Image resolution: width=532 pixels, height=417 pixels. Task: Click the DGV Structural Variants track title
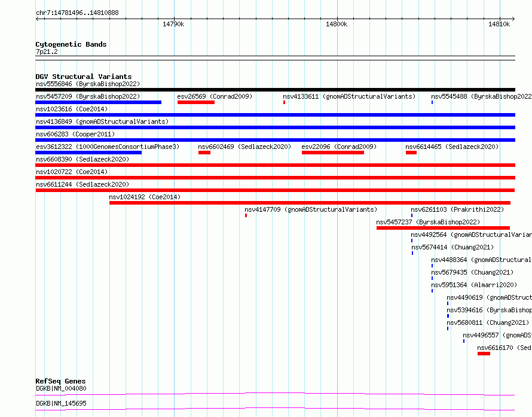tap(84, 77)
